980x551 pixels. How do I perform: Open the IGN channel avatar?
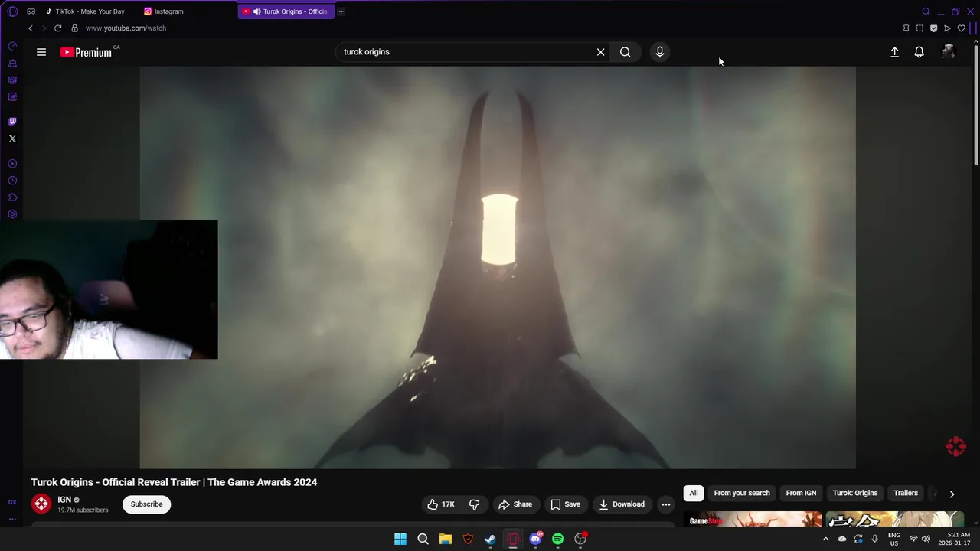[41, 504]
